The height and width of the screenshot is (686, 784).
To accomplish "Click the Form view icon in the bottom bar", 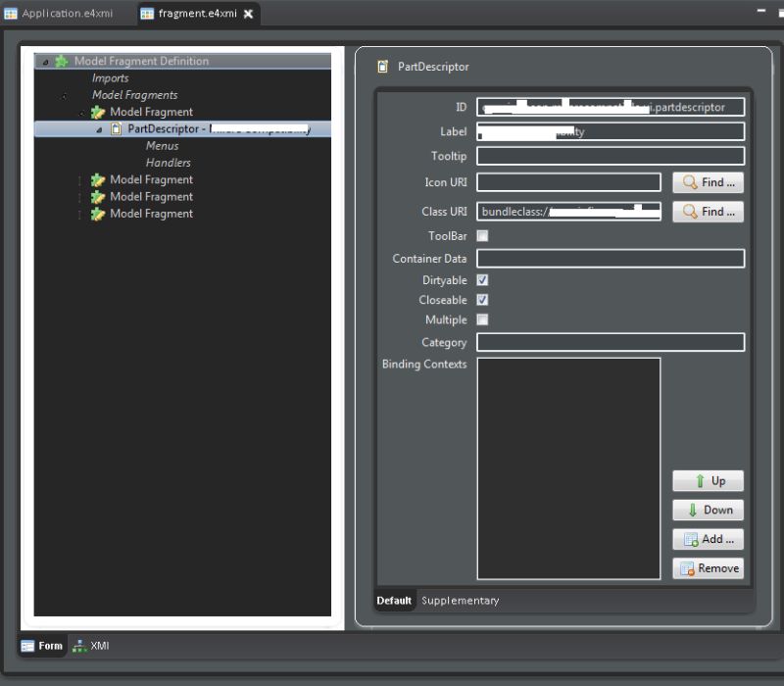I will (25, 646).
